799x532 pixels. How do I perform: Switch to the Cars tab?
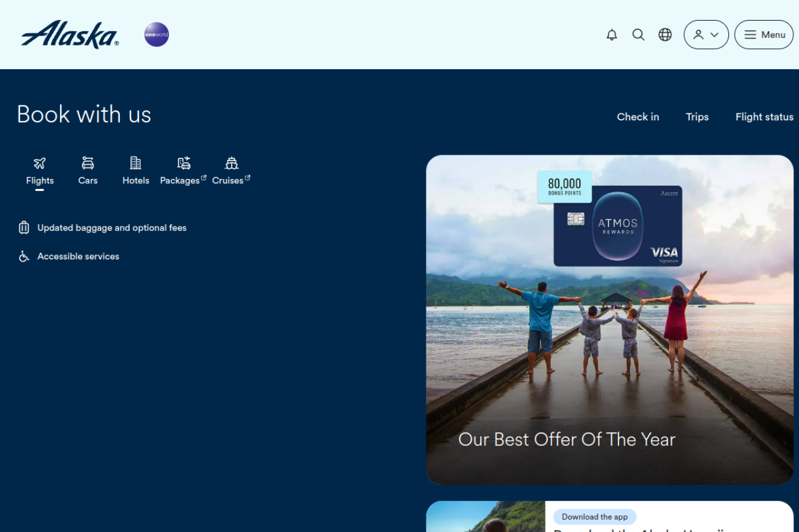coord(88,172)
